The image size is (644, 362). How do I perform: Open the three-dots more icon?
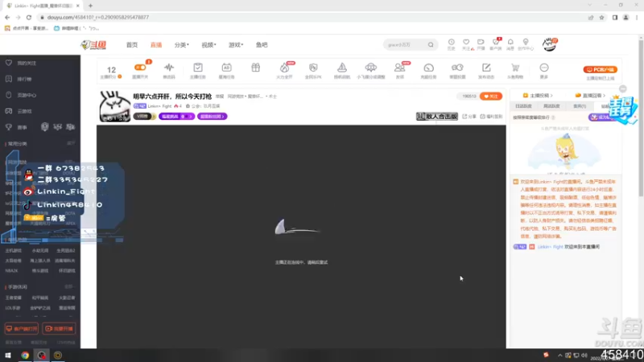click(x=544, y=68)
